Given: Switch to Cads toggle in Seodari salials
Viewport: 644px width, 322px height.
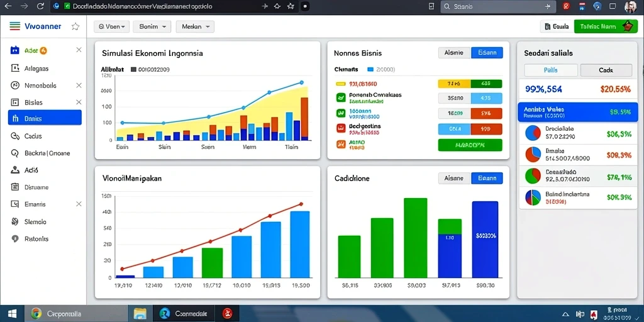Looking at the screenshot, I should click(606, 70).
